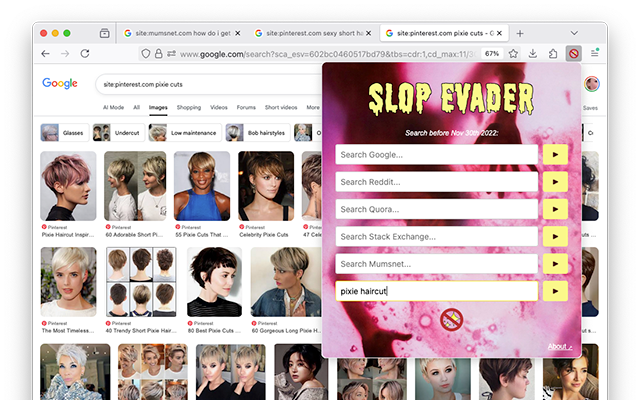This screenshot has height=400, width=640.
Task: Select the Short videos search tab
Action: 281,107
